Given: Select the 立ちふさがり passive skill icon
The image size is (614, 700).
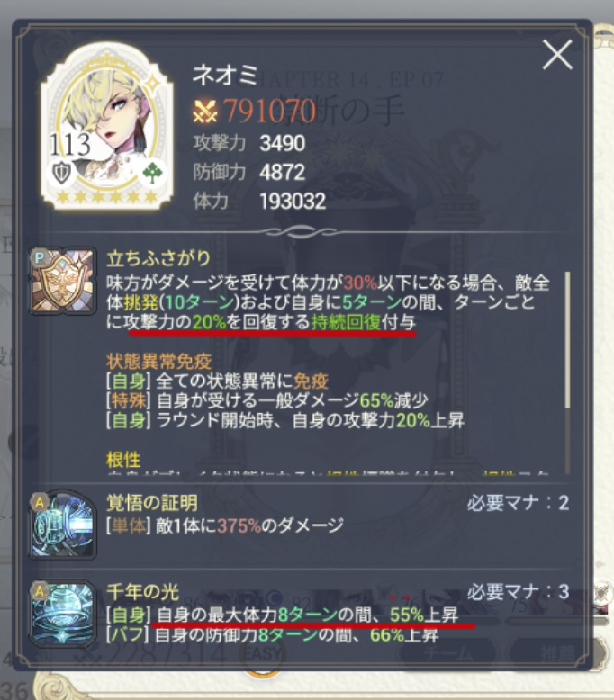Looking at the screenshot, I should coord(62,281).
